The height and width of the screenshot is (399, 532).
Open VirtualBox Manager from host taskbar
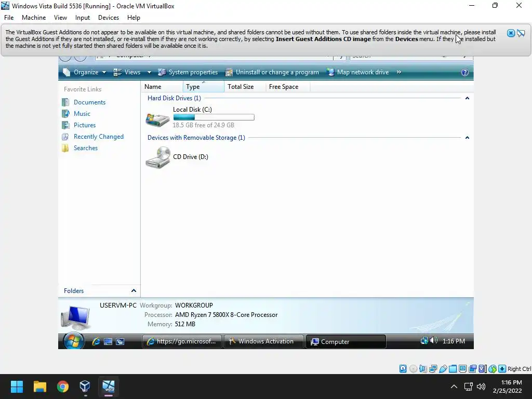coord(85,387)
